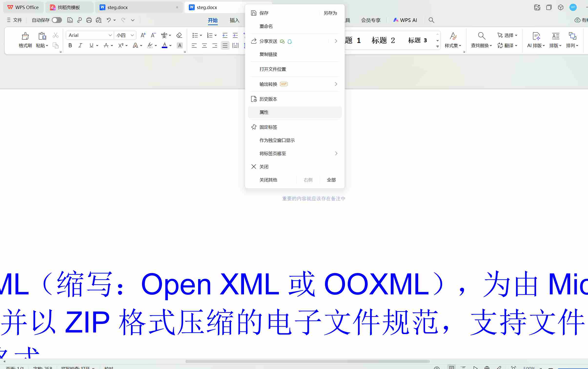Click the print icon in quick toolbar
The width and height of the screenshot is (588, 369).
pos(89,20)
